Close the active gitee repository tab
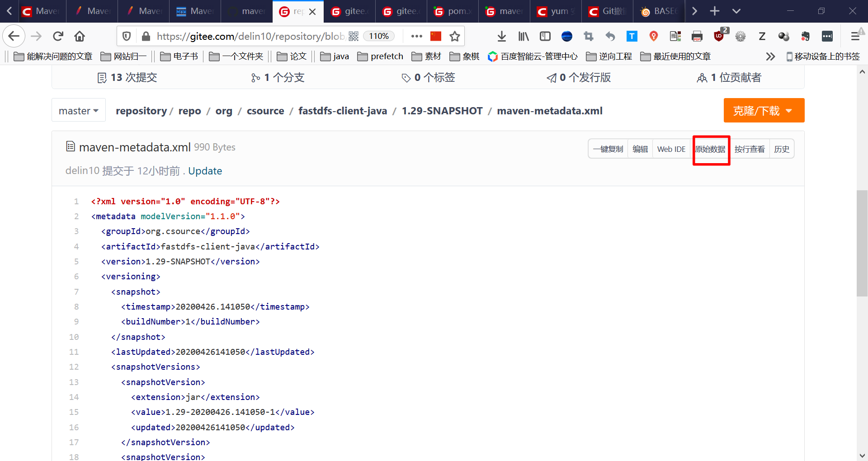This screenshot has width=868, height=461. click(x=312, y=12)
